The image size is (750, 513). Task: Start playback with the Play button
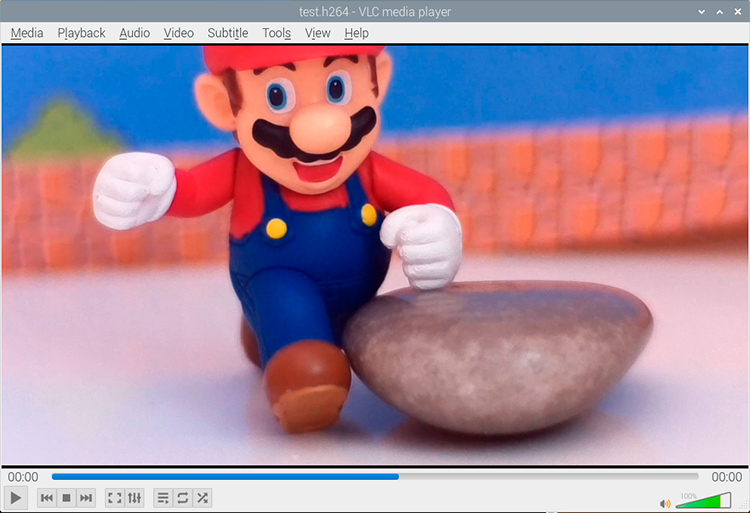[15, 498]
